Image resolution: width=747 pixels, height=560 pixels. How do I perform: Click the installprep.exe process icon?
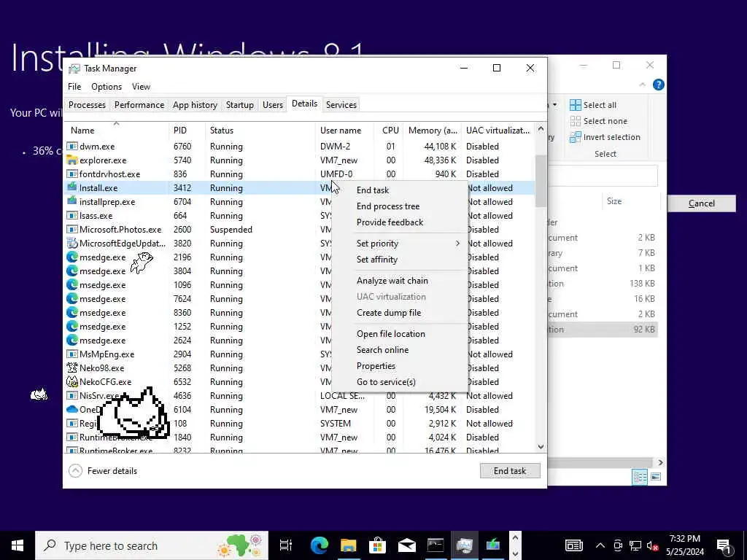(72, 201)
